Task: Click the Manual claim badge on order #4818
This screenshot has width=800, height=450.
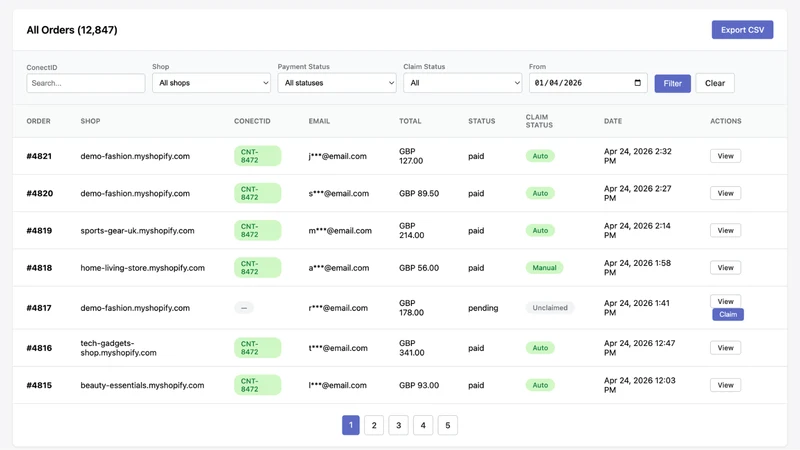Action: pyautogui.click(x=544, y=268)
